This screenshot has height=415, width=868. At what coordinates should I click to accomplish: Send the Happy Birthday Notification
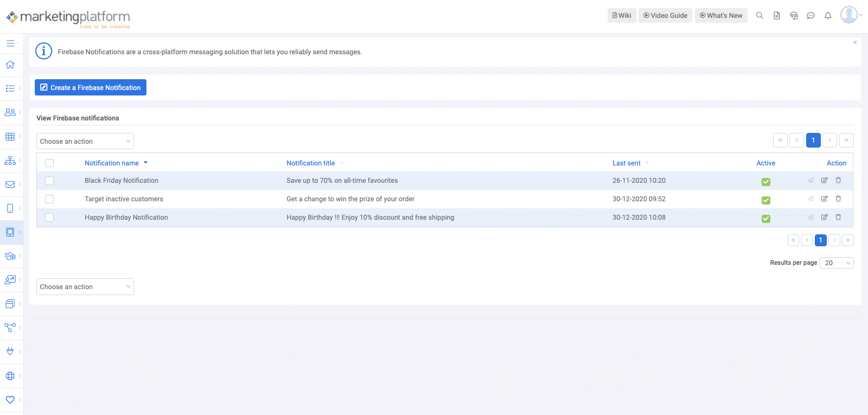tap(810, 217)
